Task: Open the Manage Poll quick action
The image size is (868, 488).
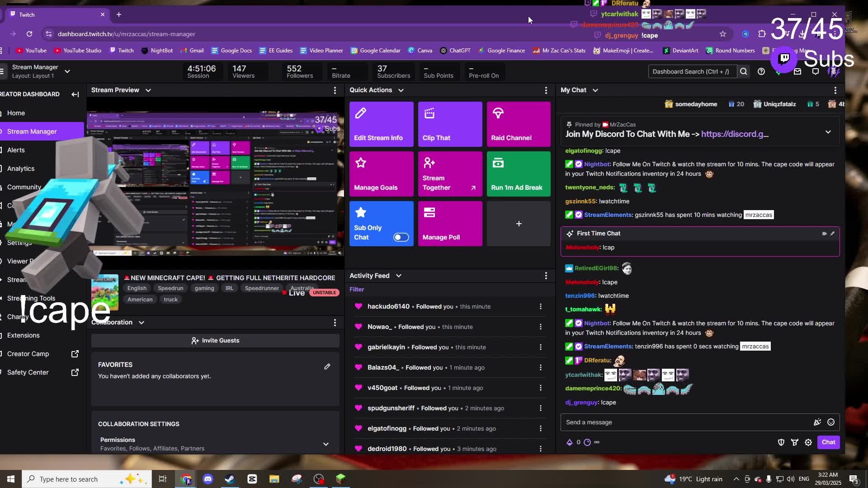Action: tap(450, 224)
